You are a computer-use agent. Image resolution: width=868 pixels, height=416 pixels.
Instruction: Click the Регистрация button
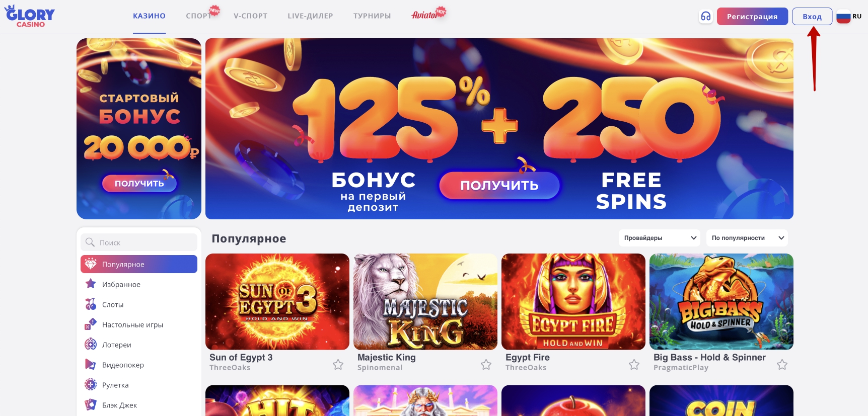(752, 17)
